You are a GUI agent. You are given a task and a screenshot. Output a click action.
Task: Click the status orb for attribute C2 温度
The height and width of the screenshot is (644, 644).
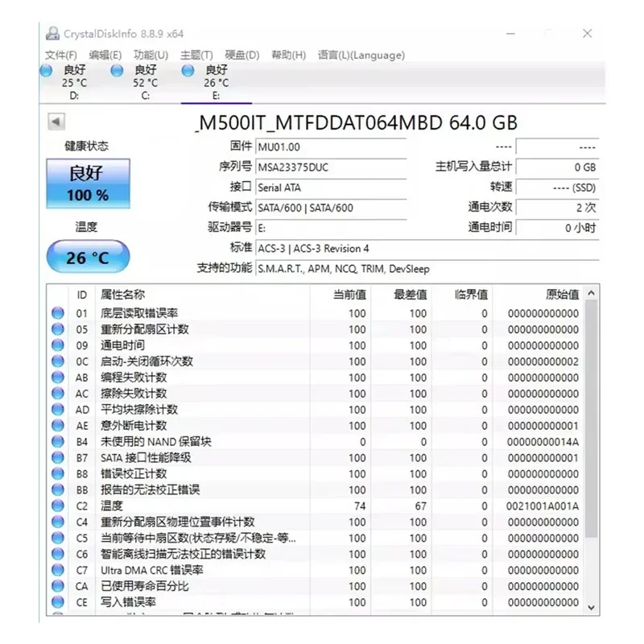pyautogui.click(x=58, y=506)
